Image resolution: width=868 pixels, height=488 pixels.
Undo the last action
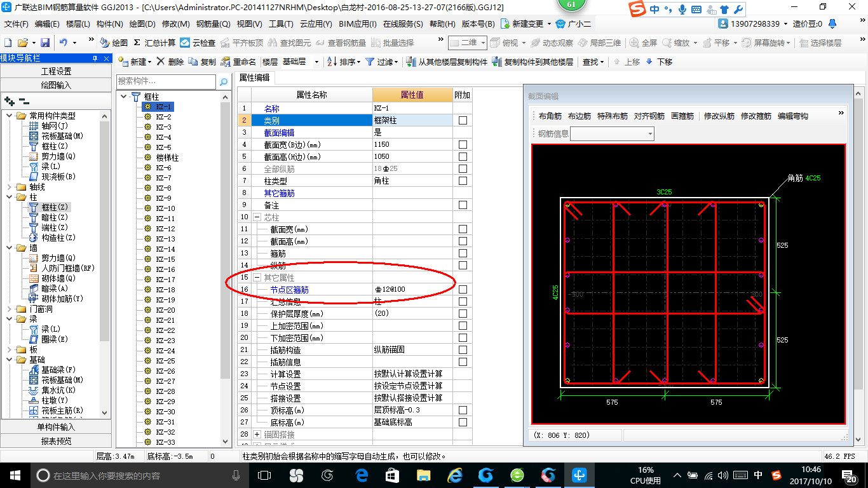(x=64, y=43)
